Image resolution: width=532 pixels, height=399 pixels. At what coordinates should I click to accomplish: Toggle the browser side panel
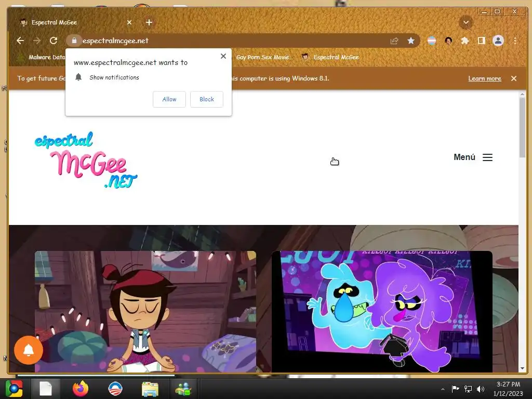pyautogui.click(x=482, y=41)
